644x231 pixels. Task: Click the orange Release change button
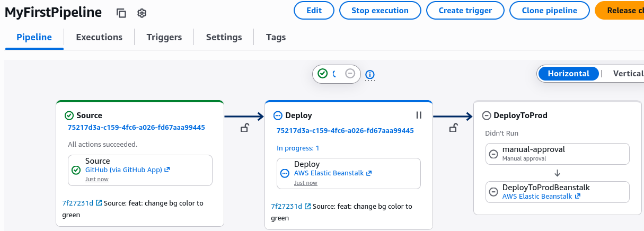(x=619, y=10)
